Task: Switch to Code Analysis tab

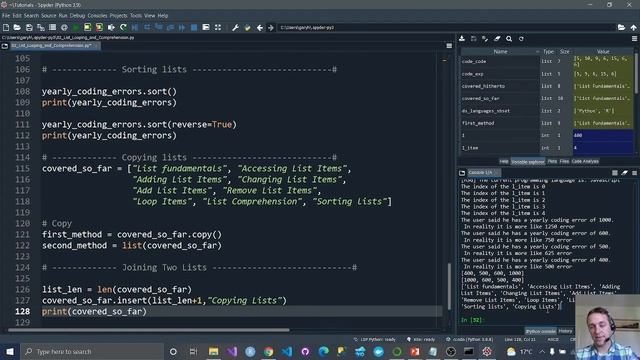Action: pos(585,162)
